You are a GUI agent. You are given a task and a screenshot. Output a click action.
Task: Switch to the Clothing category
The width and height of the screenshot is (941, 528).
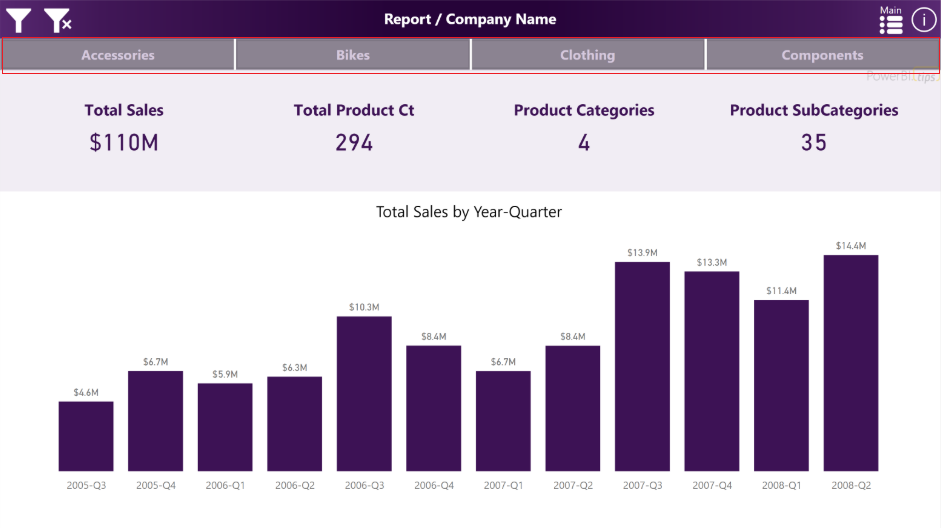click(588, 55)
